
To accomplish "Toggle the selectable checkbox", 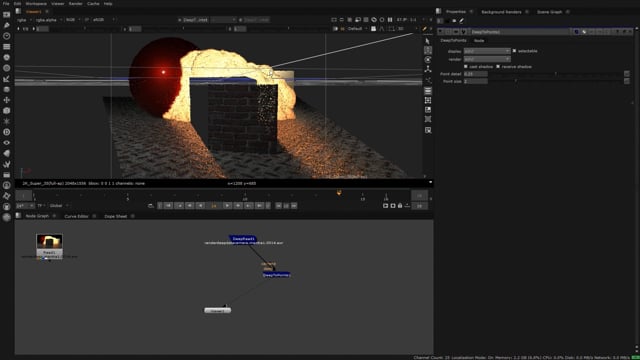I will pos(514,51).
